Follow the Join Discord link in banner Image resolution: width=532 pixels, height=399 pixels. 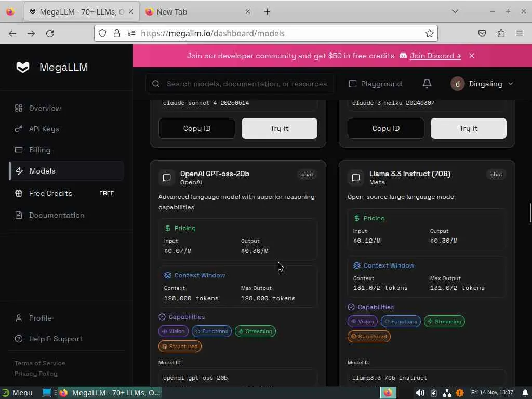pyautogui.click(x=435, y=56)
